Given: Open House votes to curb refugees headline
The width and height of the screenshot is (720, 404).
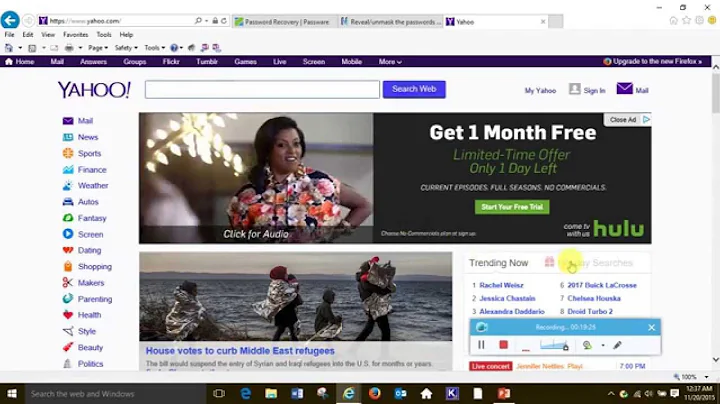Looking at the screenshot, I should (x=240, y=351).
